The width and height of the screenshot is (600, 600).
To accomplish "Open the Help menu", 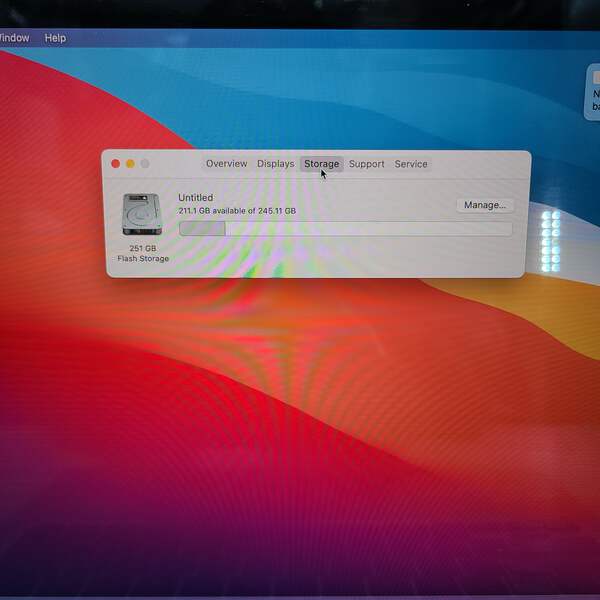I will coord(55,38).
